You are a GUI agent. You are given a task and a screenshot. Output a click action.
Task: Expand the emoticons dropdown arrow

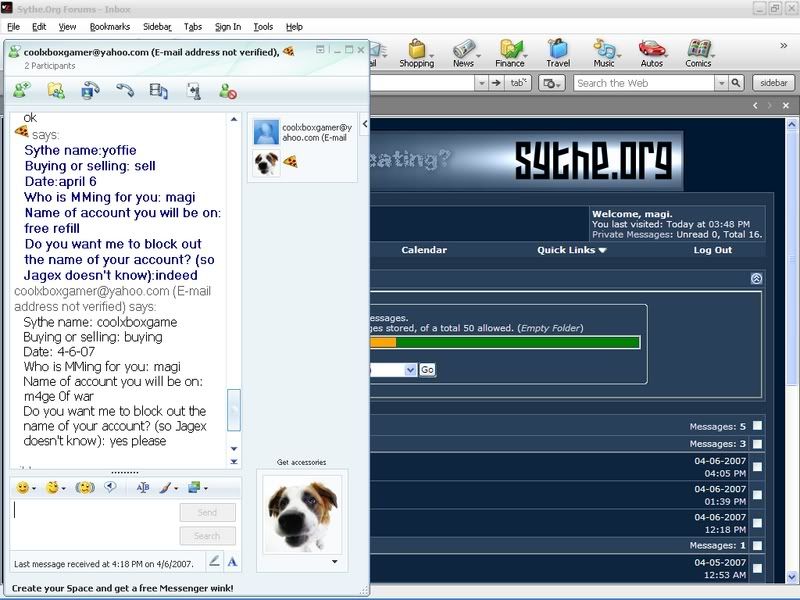click(x=34, y=489)
